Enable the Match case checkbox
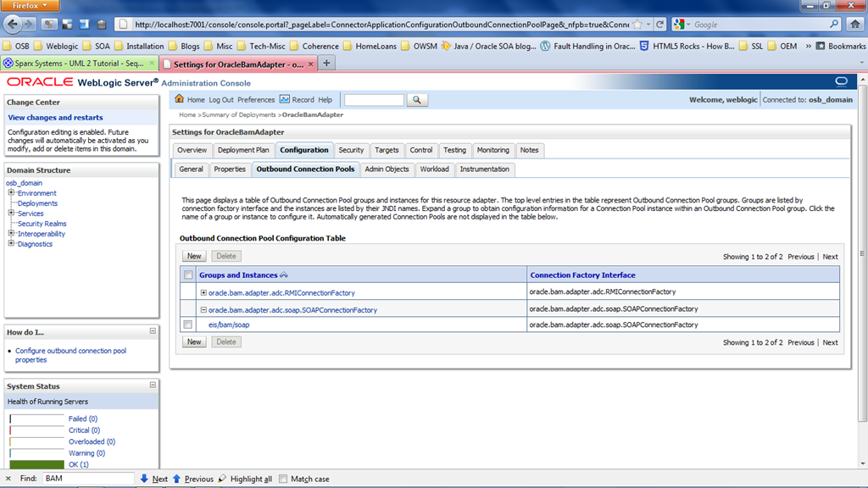This screenshot has height=488, width=868. [x=283, y=479]
